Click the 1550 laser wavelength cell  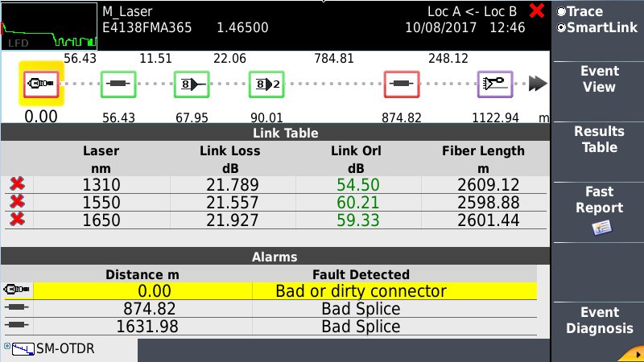[101, 203]
